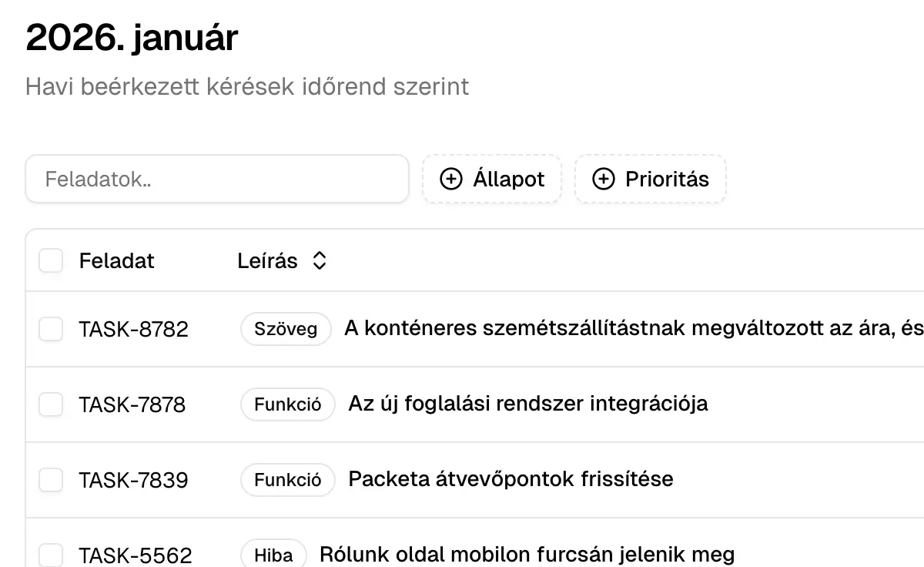924x567 pixels.
Task: Open 'Az új foglalási rendszer integrációja' task
Action: click(527, 404)
